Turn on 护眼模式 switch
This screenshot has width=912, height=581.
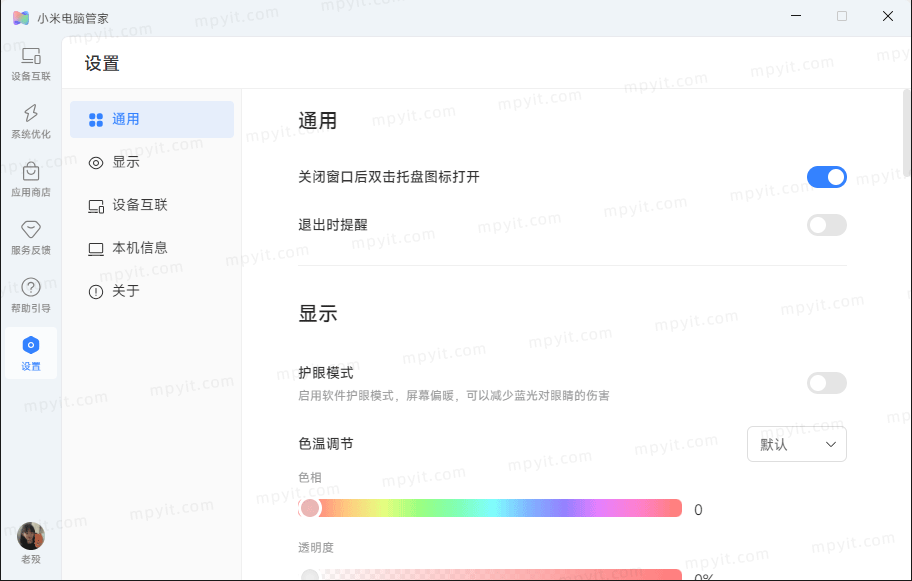826,383
